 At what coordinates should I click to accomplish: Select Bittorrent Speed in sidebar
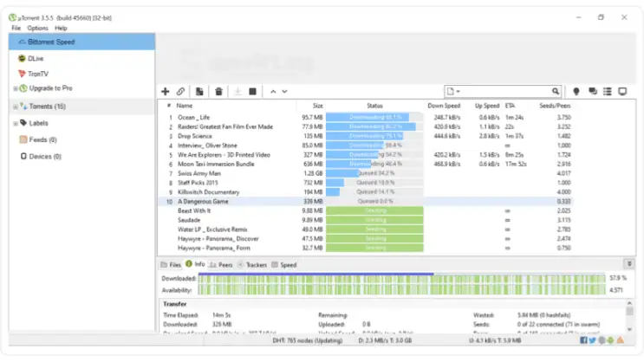coord(81,42)
